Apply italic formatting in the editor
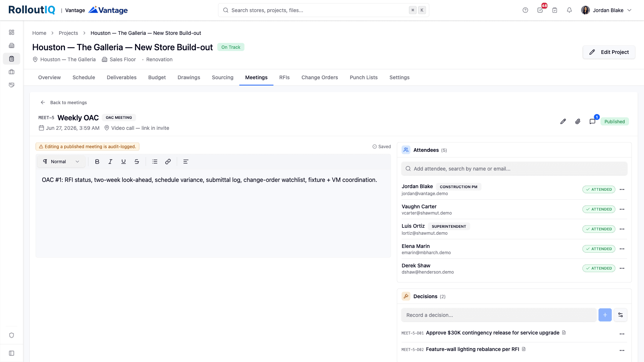644x362 pixels. (x=110, y=162)
